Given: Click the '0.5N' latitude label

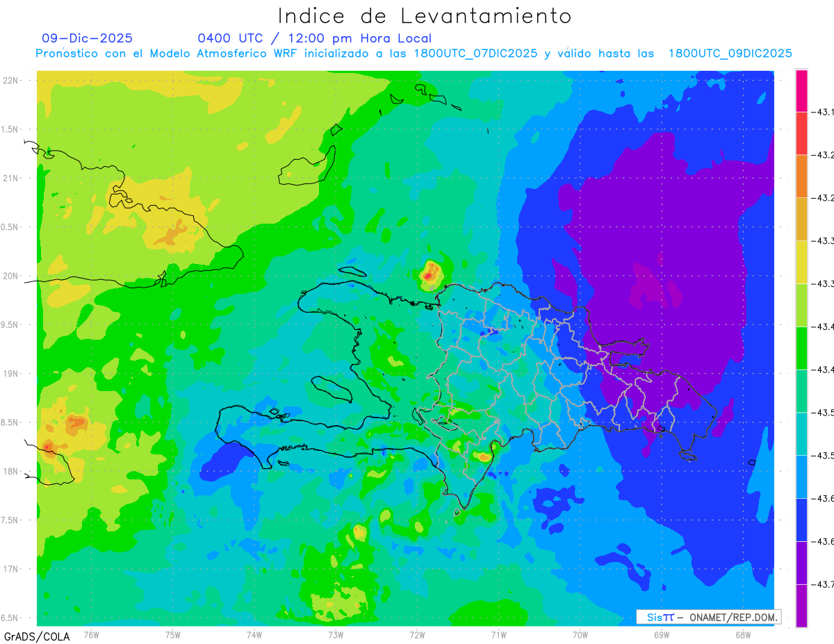Looking at the screenshot, I should 10,227.
